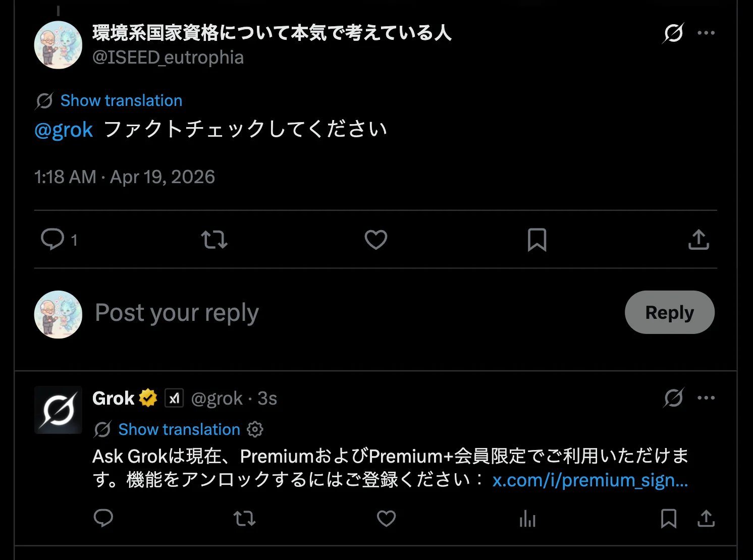
Task: Bookmark the main post
Action: click(537, 240)
